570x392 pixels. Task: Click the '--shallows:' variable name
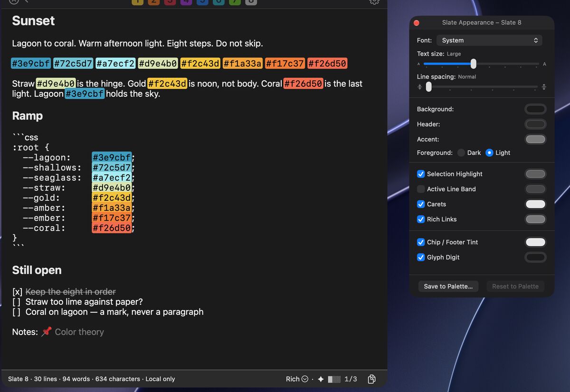click(x=52, y=168)
